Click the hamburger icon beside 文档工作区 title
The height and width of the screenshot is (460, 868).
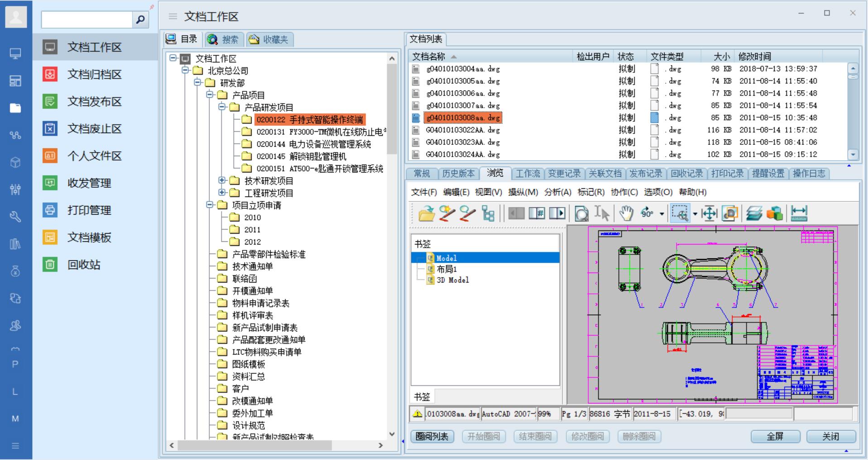click(173, 16)
